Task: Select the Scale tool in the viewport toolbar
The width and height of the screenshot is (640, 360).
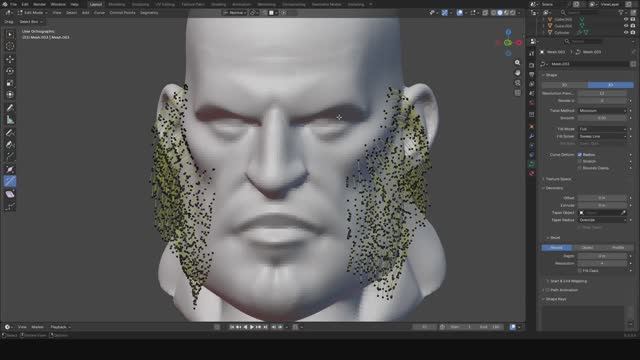Action: [10, 83]
